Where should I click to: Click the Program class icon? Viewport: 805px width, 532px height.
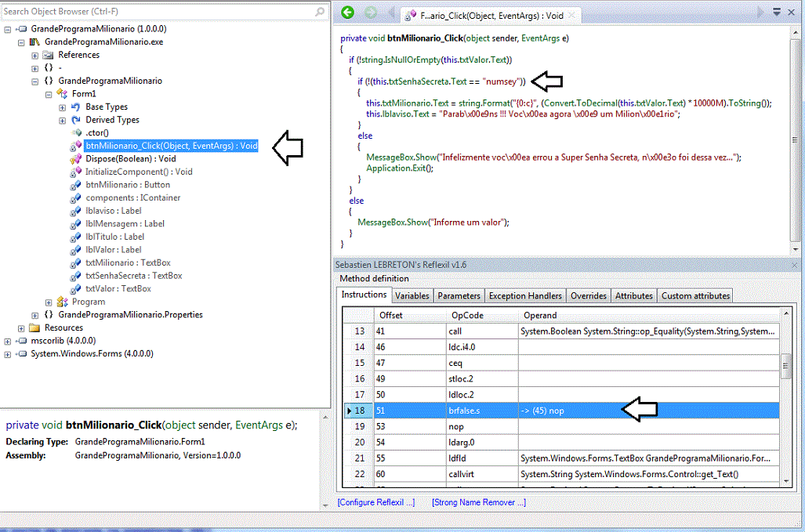[62, 302]
